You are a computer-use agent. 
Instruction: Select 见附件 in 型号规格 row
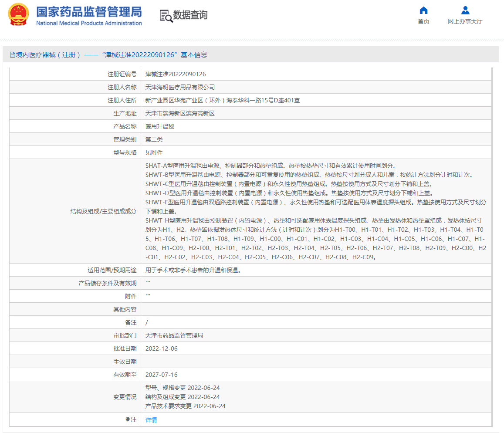coord(154,152)
